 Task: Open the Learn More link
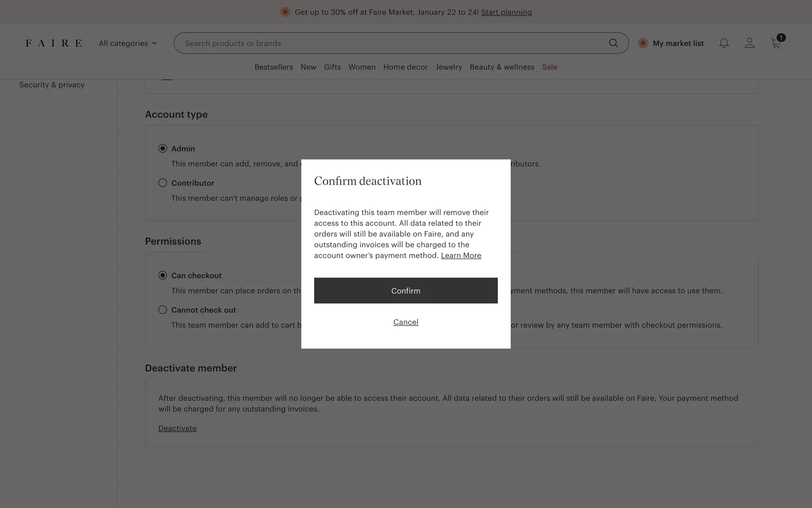point(461,256)
